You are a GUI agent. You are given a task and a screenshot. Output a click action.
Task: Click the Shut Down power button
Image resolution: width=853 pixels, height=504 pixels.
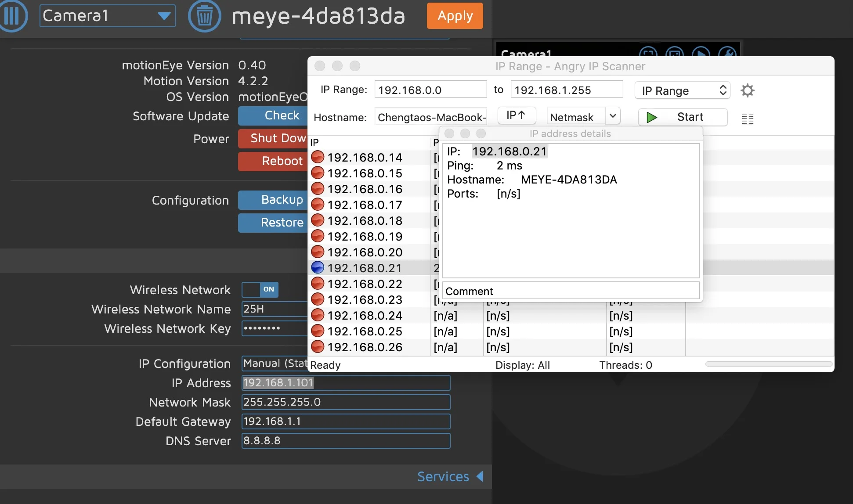(273, 138)
